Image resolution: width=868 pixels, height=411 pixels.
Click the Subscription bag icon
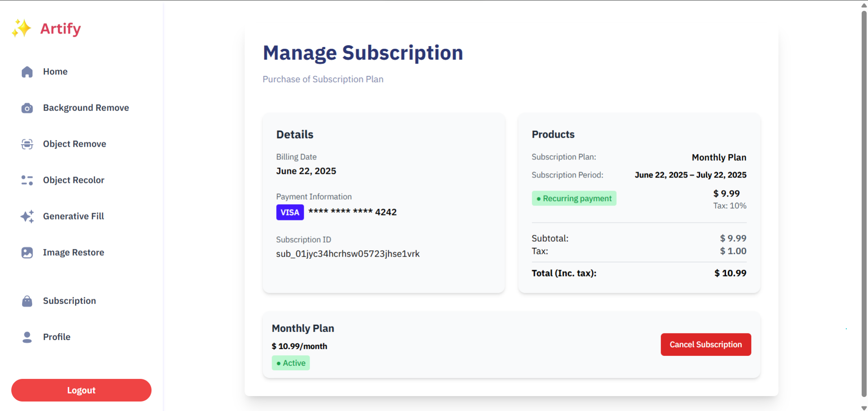tap(27, 301)
